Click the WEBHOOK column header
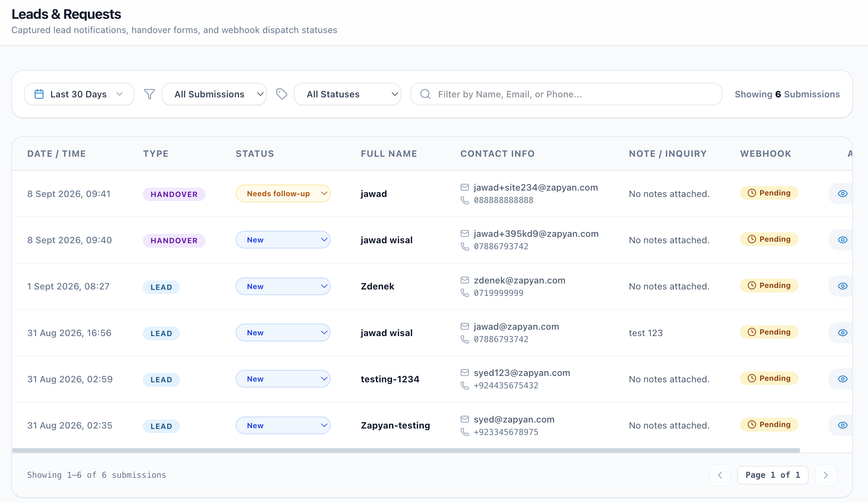The height and width of the screenshot is (503, 868). tap(766, 154)
